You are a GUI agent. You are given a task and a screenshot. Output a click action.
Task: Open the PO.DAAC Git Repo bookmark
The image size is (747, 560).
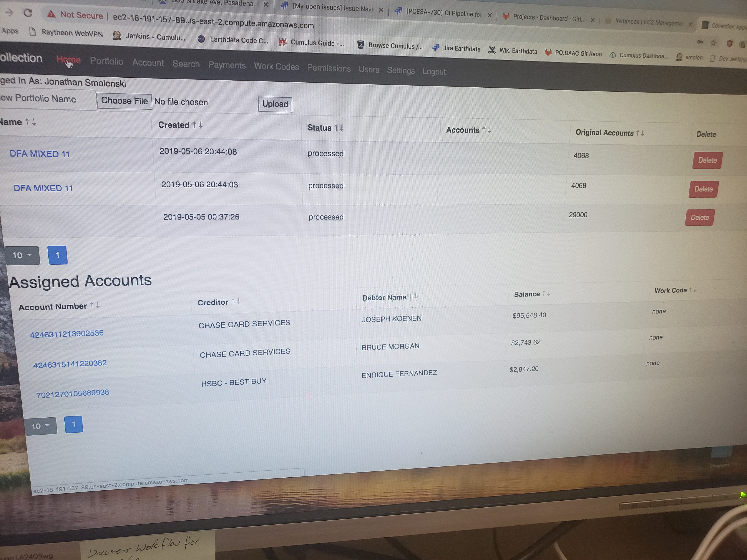tap(573, 53)
